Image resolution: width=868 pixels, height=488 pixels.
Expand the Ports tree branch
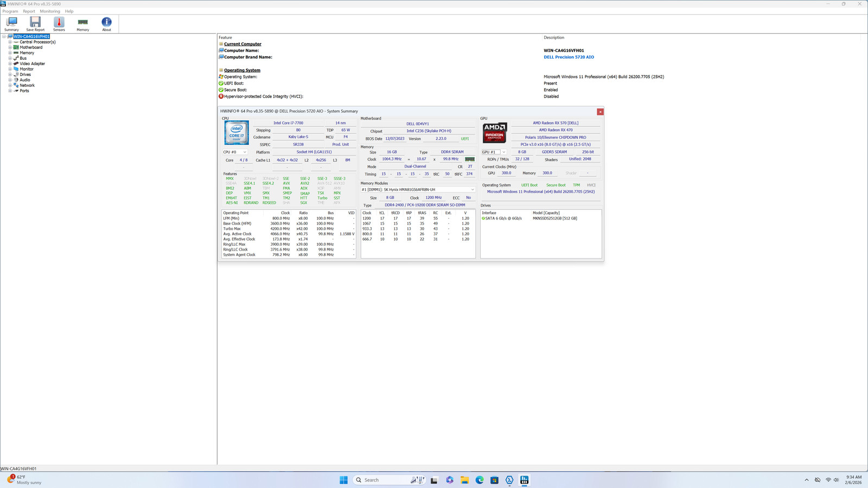[x=10, y=91]
